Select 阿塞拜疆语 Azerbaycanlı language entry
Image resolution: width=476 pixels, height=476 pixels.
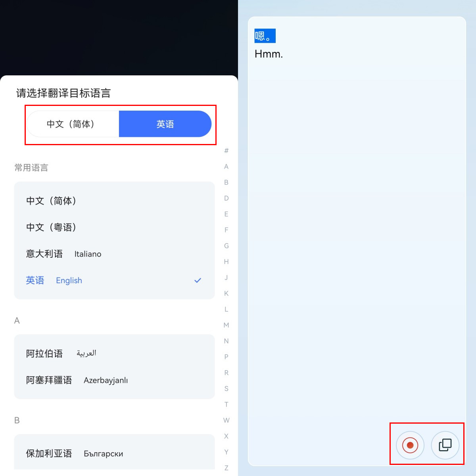(114, 380)
